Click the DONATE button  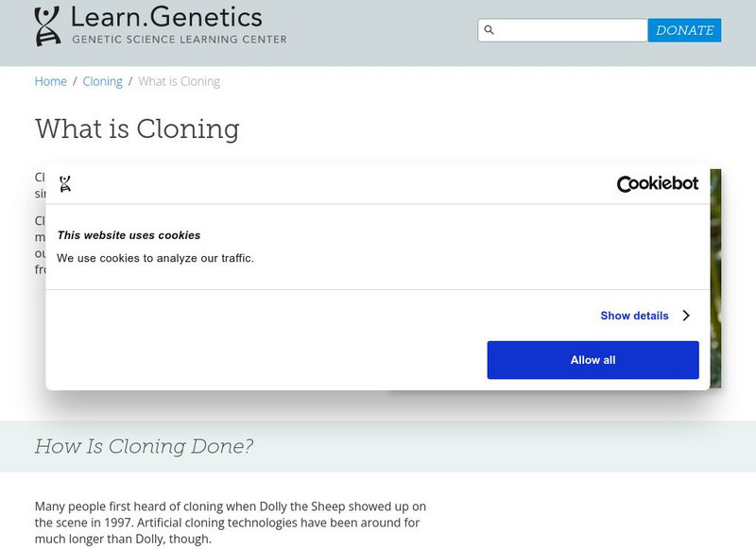click(x=684, y=30)
